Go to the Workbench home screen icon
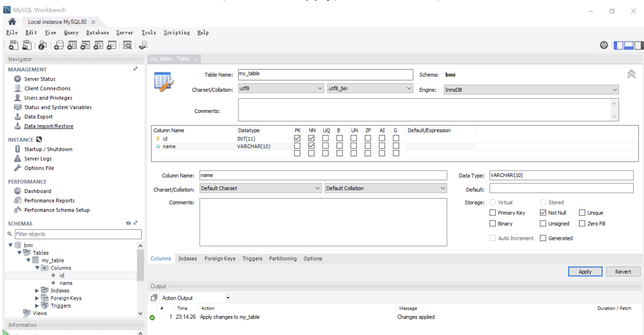The image size is (644, 335). (x=13, y=22)
